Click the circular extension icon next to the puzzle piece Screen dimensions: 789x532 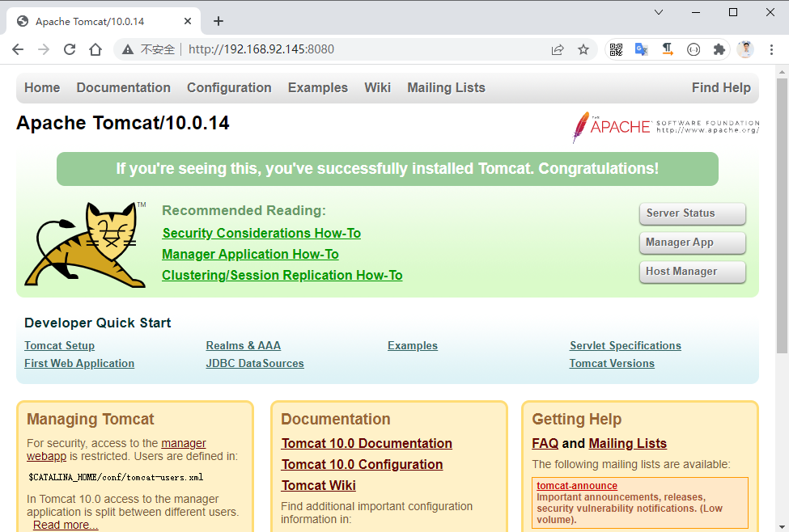click(694, 49)
